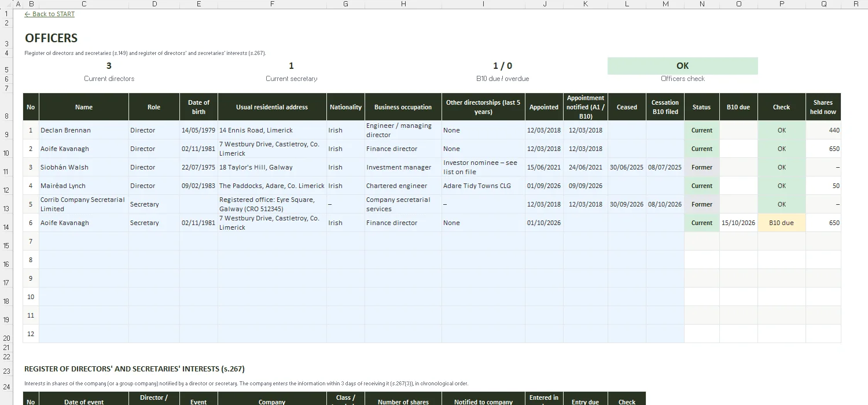Select the empty Name cell in row No 12
Image resolution: width=868 pixels, height=405 pixels.
84,334
